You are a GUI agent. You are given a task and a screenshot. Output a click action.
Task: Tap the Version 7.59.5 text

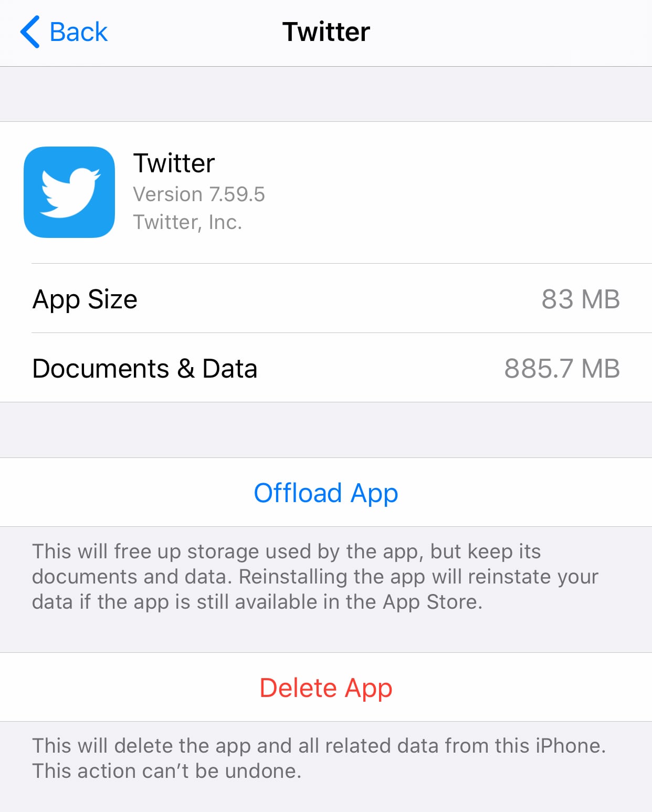(x=199, y=194)
